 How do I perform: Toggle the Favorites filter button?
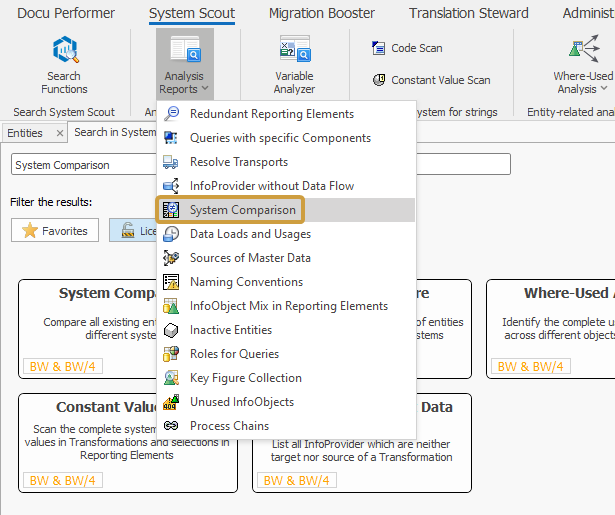tap(55, 231)
